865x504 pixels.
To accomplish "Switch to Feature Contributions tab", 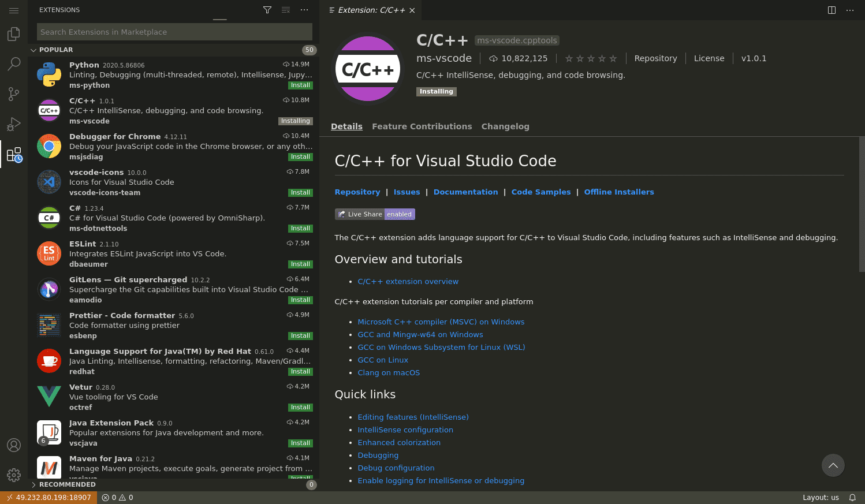I will (422, 126).
